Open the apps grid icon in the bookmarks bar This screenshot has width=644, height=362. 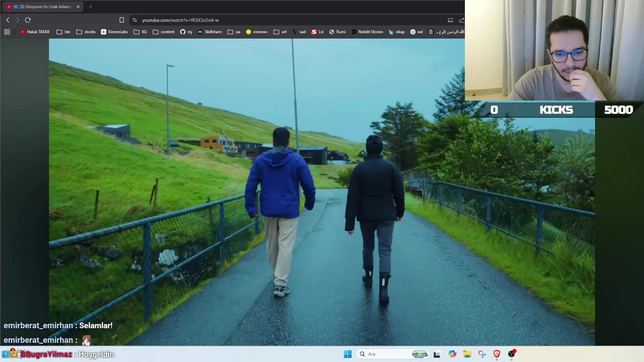7,32
